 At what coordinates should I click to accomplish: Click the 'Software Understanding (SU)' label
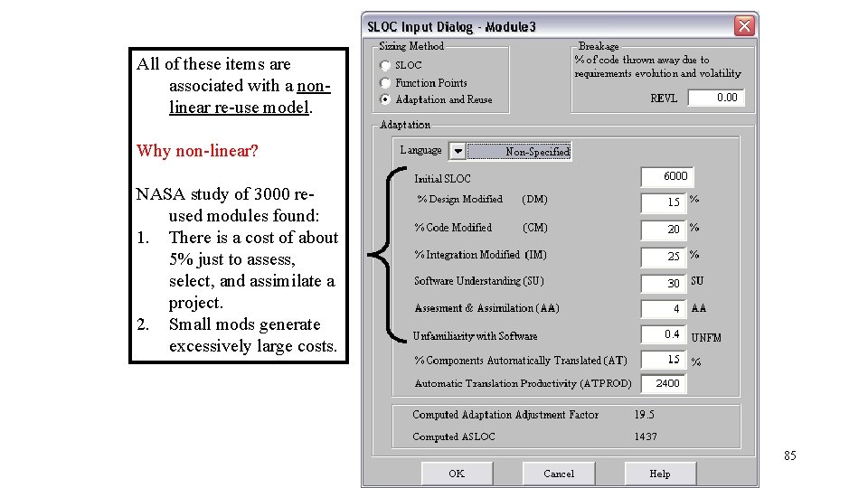(x=479, y=281)
